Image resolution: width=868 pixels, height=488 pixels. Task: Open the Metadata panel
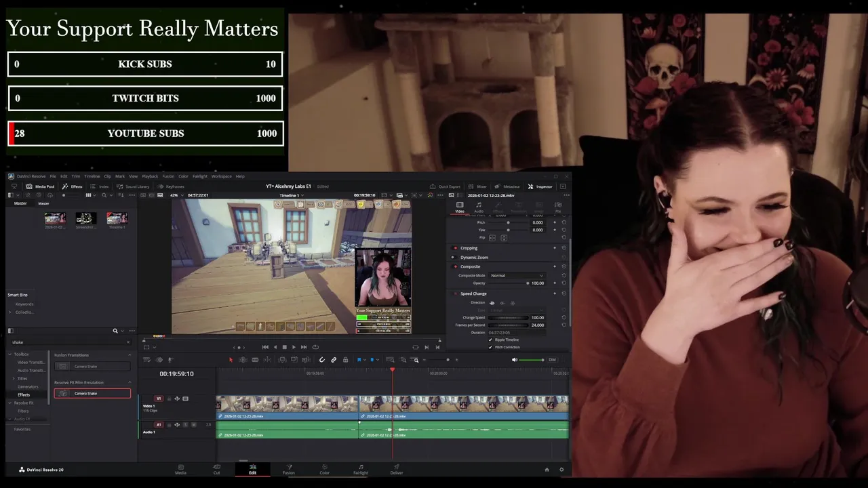point(507,186)
